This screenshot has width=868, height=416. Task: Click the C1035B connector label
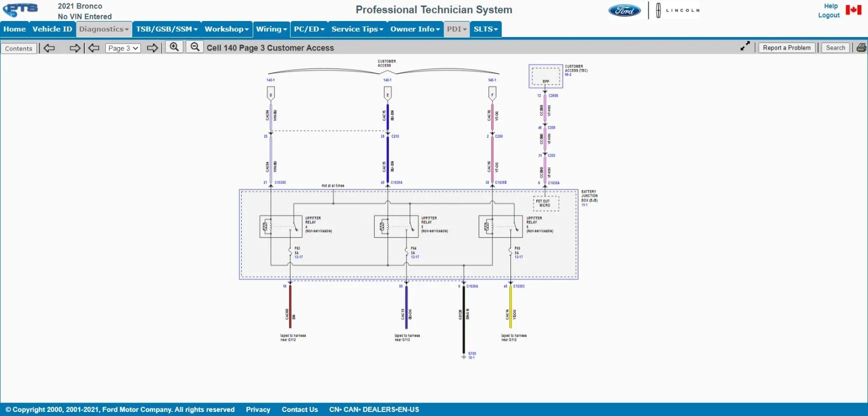click(501, 182)
